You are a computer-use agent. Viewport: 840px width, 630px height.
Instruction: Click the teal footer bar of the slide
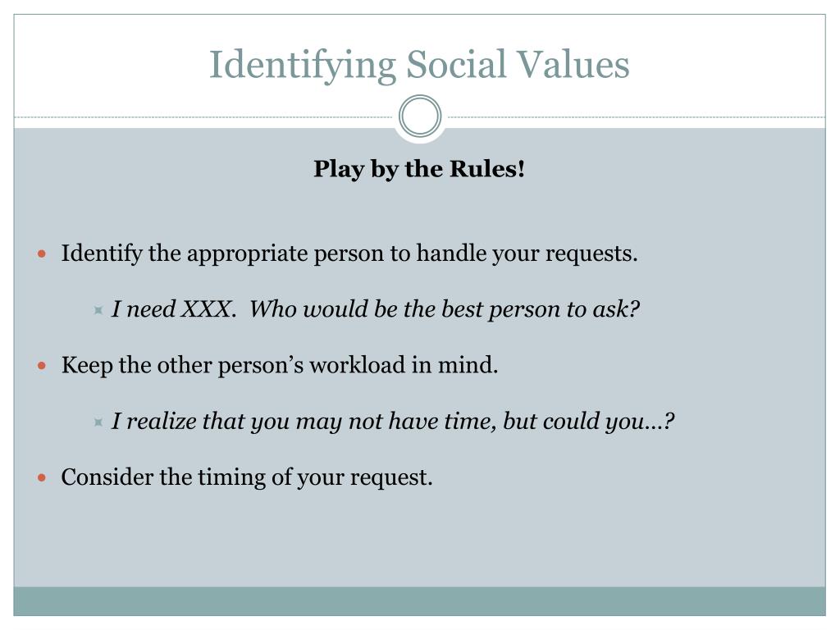pos(419,601)
